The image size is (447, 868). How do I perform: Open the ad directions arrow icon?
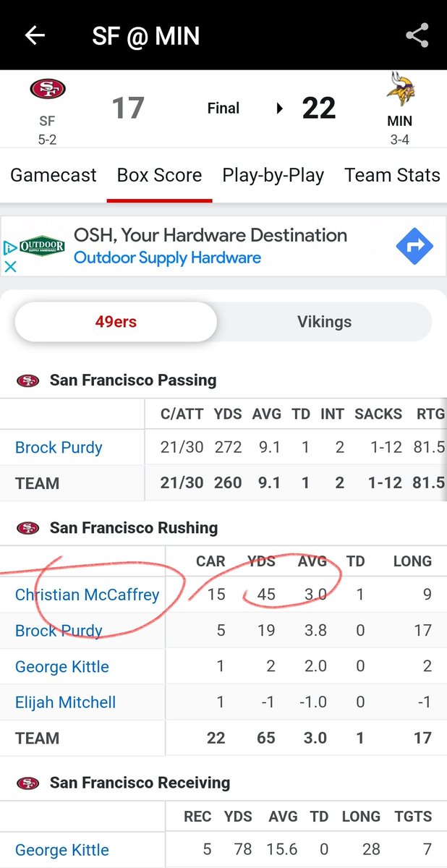[414, 247]
